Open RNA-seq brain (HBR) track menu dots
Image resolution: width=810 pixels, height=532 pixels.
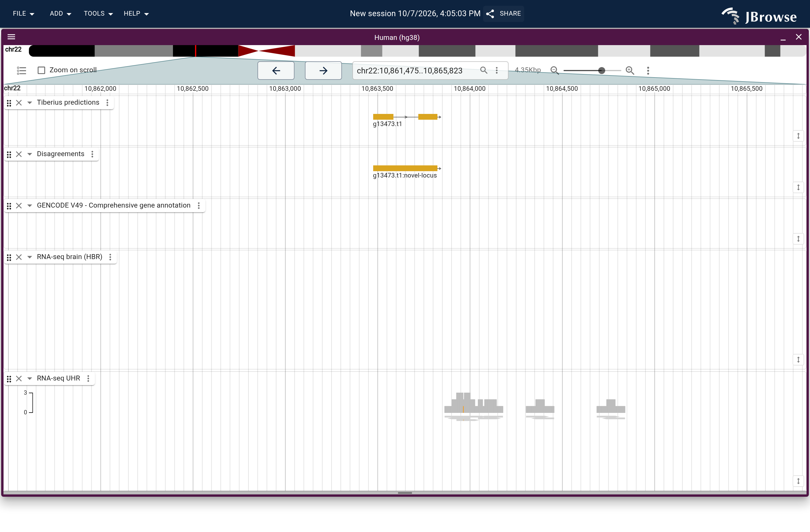(110, 257)
